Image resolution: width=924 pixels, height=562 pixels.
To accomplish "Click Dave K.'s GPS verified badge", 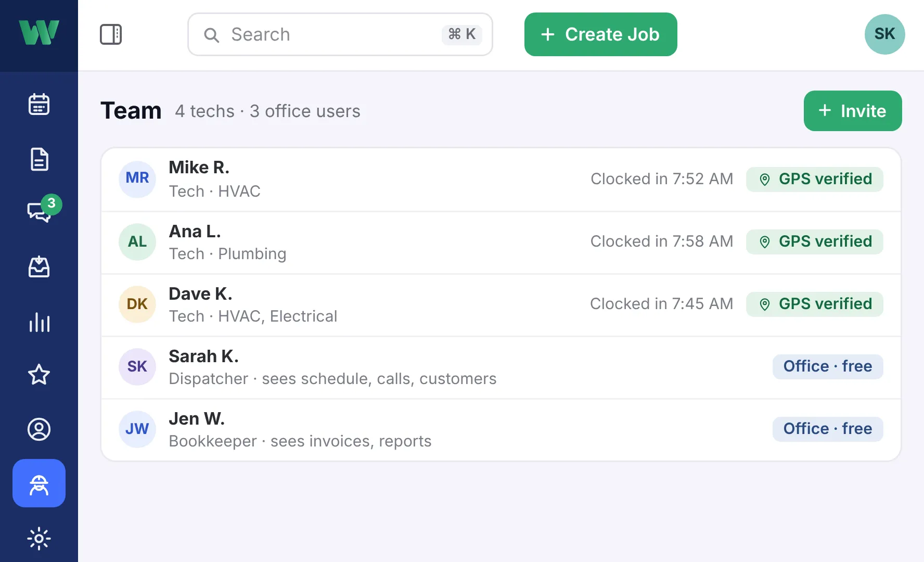I will coord(815,304).
